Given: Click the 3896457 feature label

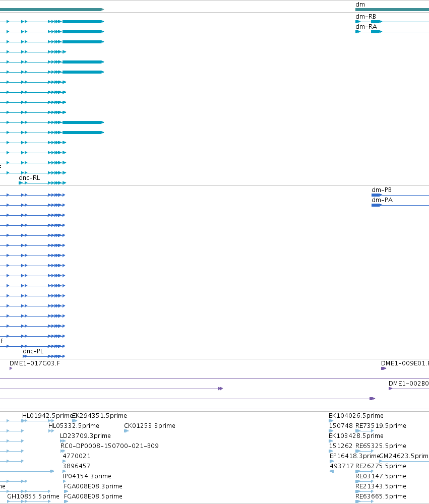Looking at the screenshot, I should tap(77, 466).
